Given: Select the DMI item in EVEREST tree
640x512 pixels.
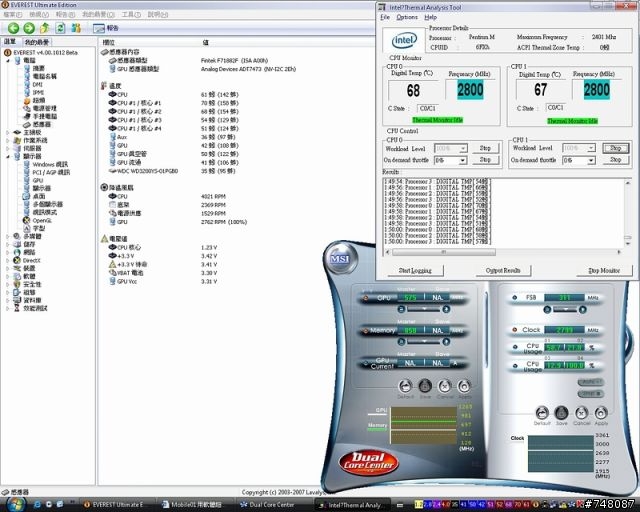Looking at the screenshot, I should click(x=38, y=85).
